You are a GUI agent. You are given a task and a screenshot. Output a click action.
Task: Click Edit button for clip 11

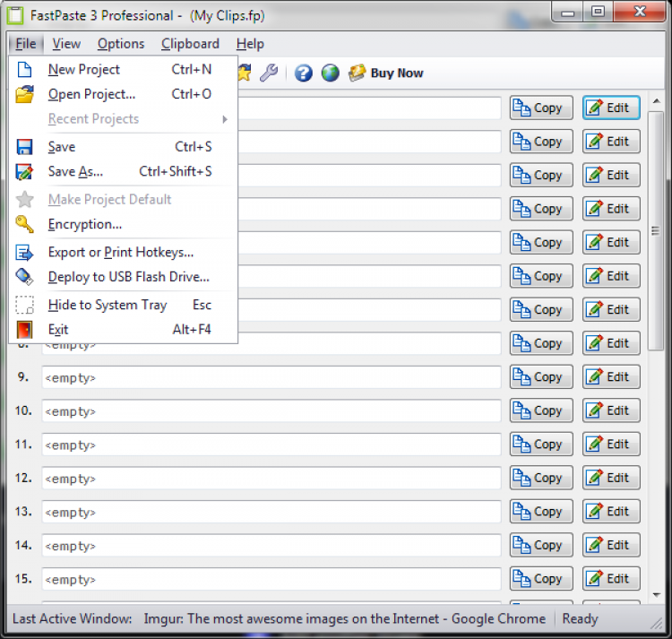[x=611, y=444]
